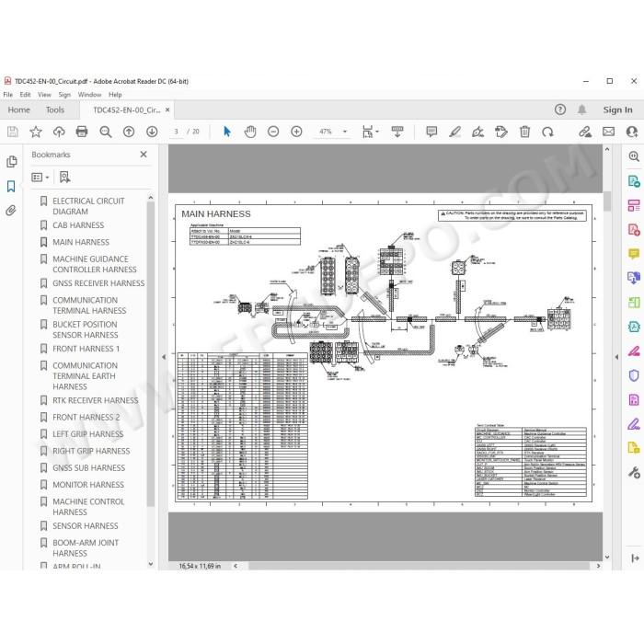Viewport: 644px width, 644px height.
Task: Collapse the right tools pane arrow
Action: (x=616, y=357)
